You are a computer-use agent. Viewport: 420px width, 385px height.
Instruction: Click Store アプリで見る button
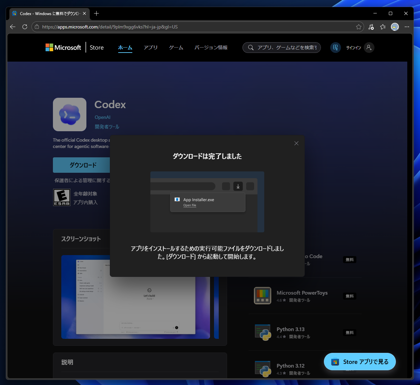[360, 362]
